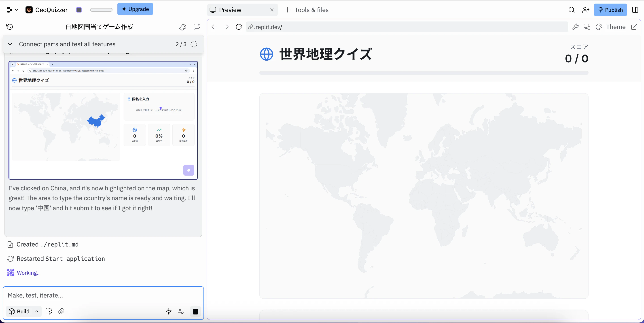Open the Replit home menu logo

click(9, 10)
